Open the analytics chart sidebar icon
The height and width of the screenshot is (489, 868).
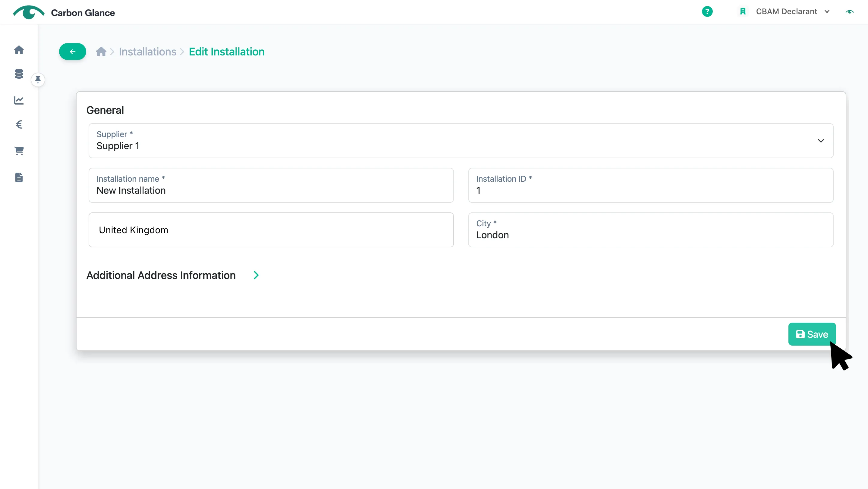pos(19,100)
